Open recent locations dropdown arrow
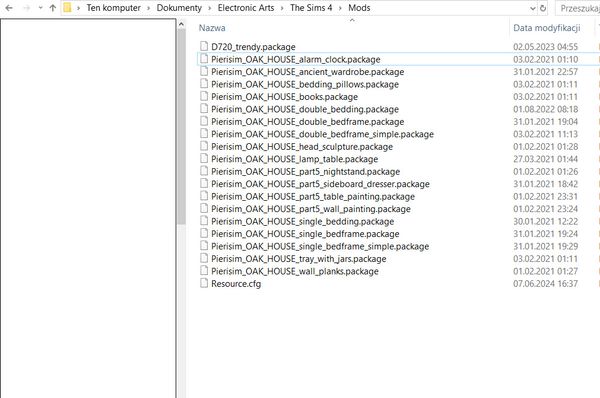 (40, 8)
